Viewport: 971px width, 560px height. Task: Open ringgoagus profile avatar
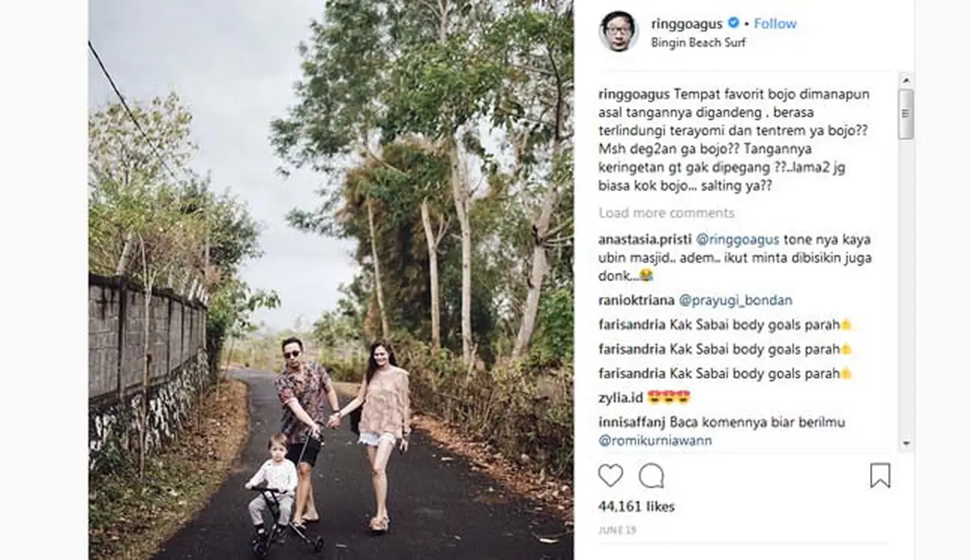pos(618,32)
